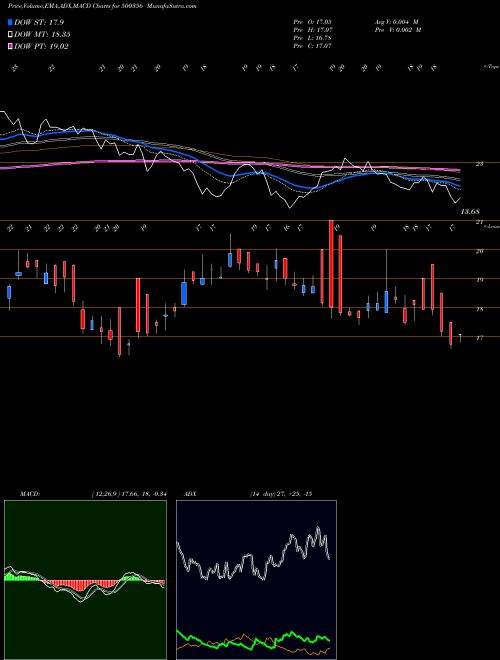Click the 'Pre V: 0.002 M' volume text

(399, 30)
